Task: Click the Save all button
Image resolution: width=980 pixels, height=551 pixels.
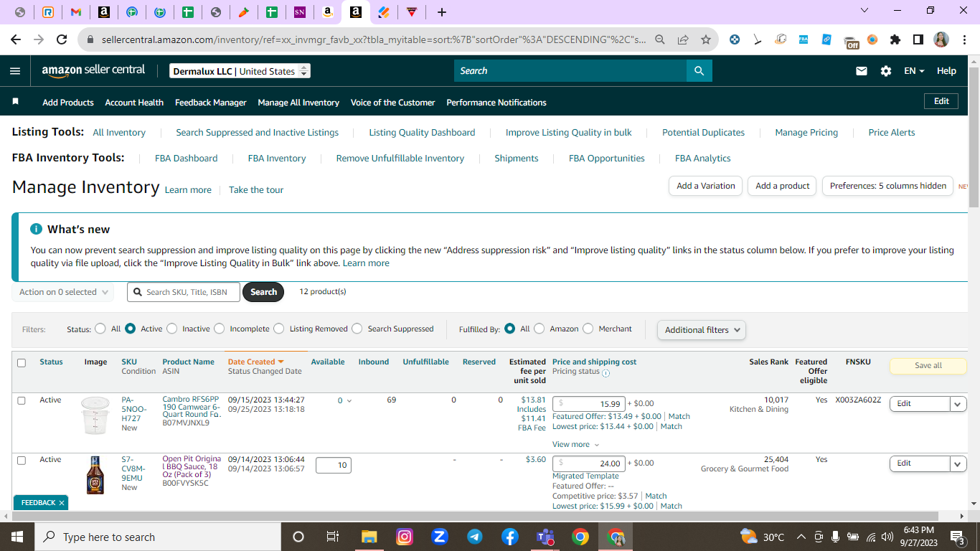Action: 928,366
